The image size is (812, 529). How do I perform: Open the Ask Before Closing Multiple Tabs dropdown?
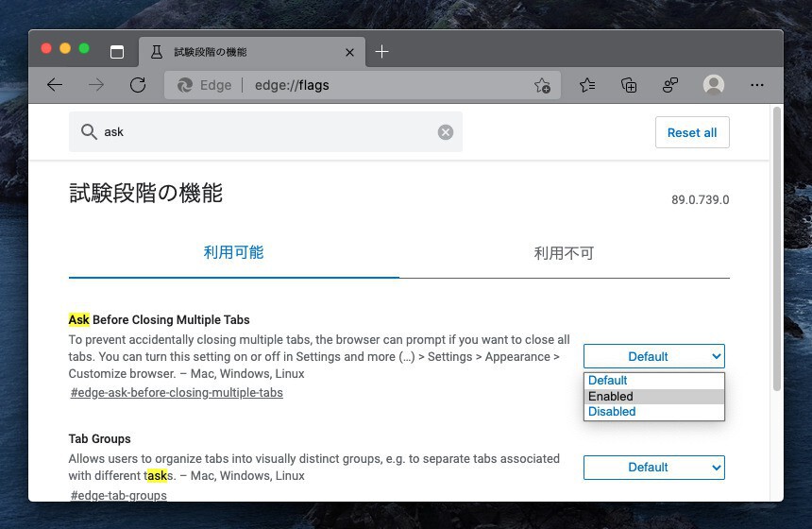coord(654,356)
